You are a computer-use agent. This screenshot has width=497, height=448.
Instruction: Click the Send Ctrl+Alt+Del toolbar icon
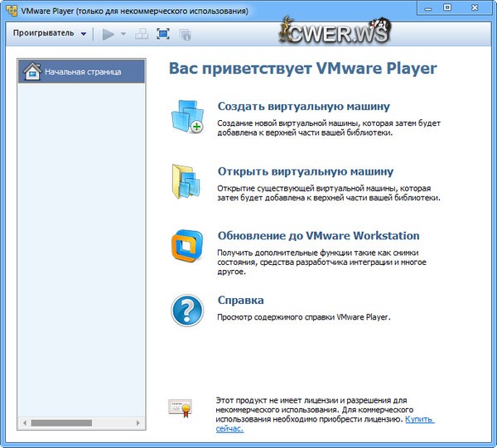pyautogui.click(x=141, y=34)
